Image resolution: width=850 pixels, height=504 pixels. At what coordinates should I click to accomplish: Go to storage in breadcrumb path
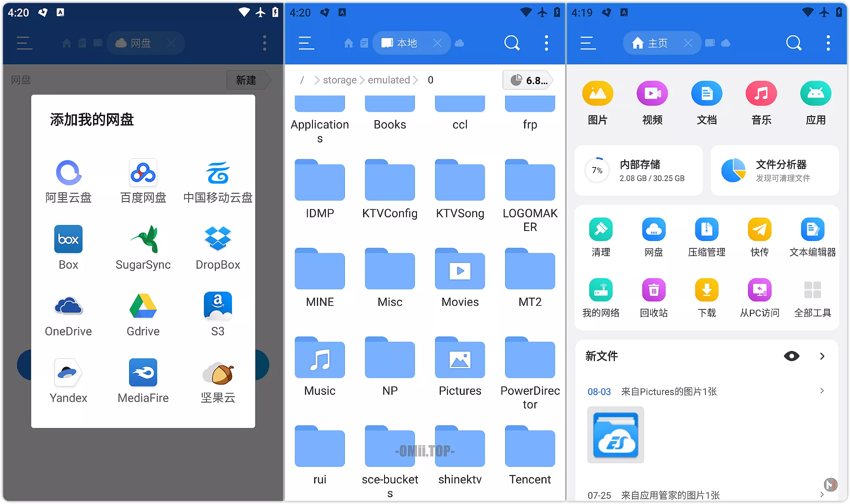tap(340, 80)
